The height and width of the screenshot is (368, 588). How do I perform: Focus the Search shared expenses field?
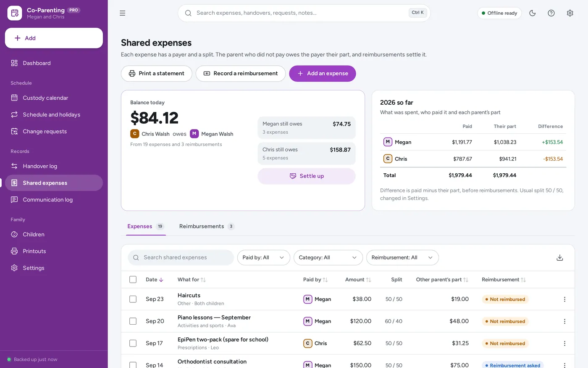pos(181,257)
